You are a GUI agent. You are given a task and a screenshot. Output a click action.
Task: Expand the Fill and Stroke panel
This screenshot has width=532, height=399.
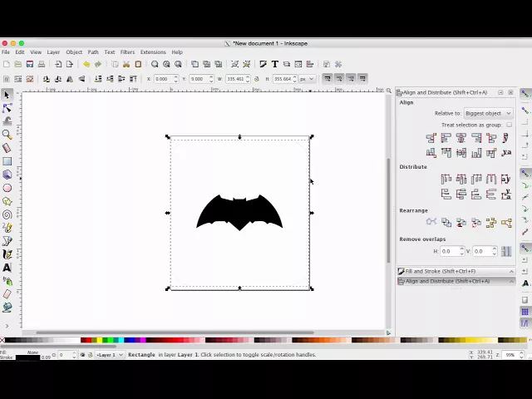(x=456, y=272)
